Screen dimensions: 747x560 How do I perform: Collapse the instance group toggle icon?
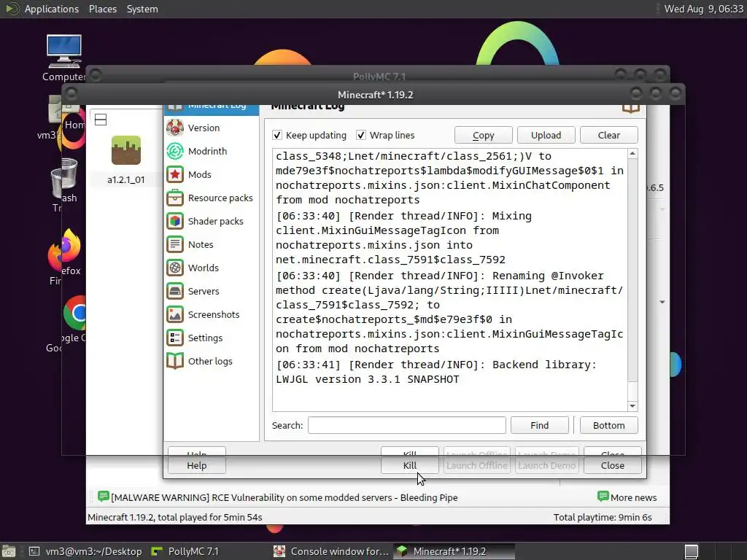pos(101,120)
